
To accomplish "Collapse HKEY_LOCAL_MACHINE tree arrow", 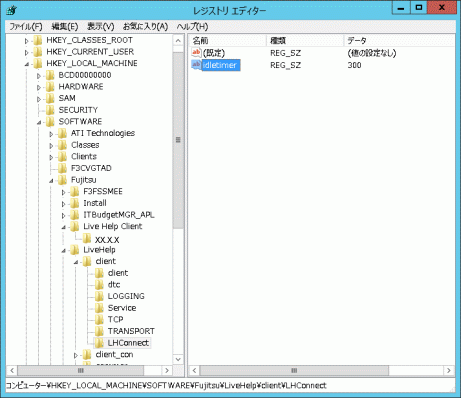I will pos(26,64).
